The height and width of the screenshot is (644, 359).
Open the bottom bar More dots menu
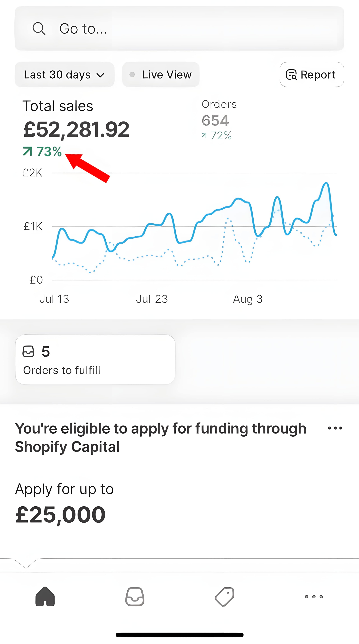click(314, 596)
